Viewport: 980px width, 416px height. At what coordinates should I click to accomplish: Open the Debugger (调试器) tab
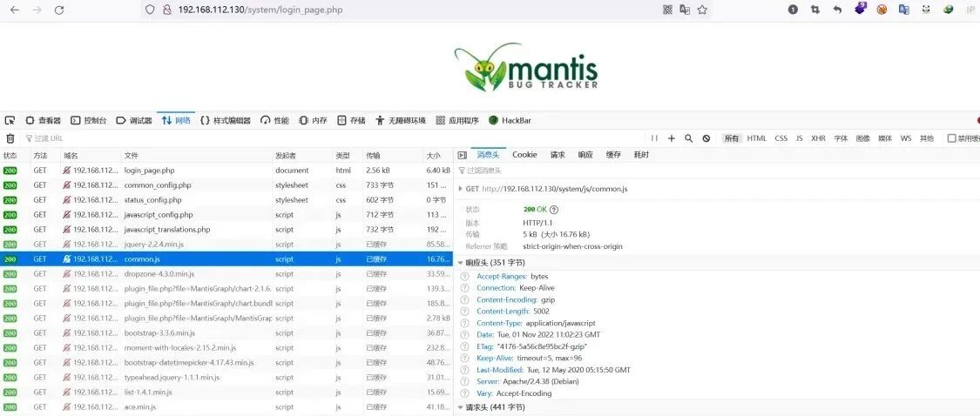[x=134, y=121]
